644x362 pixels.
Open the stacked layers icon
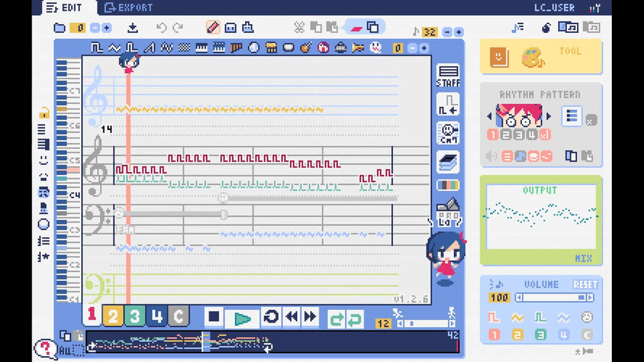(x=448, y=162)
